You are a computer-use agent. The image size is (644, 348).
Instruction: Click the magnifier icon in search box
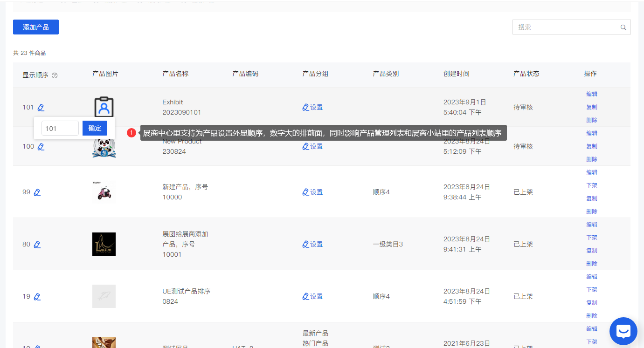click(623, 27)
